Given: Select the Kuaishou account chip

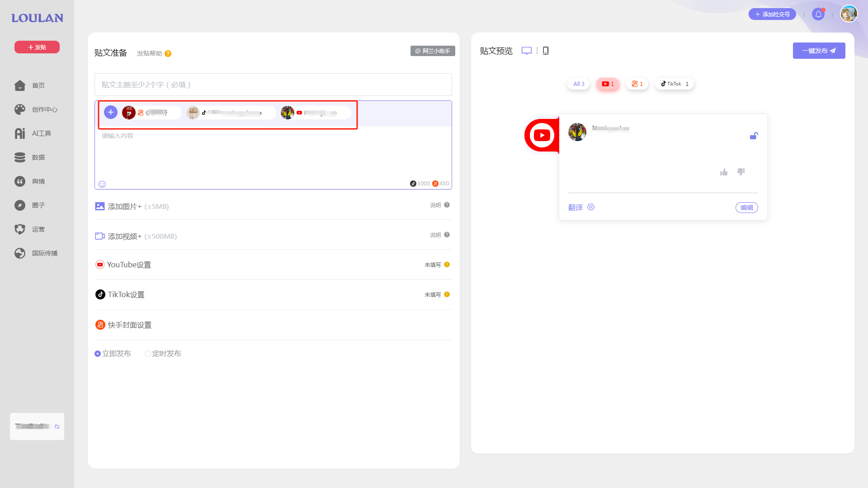Looking at the screenshot, I should click(x=151, y=113).
